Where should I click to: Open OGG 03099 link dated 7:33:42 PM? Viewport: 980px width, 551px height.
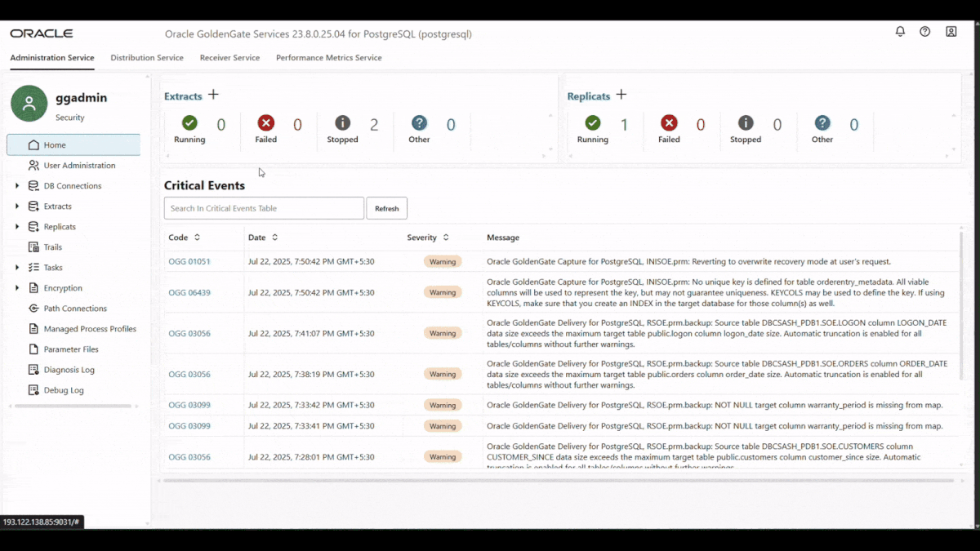(x=189, y=405)
